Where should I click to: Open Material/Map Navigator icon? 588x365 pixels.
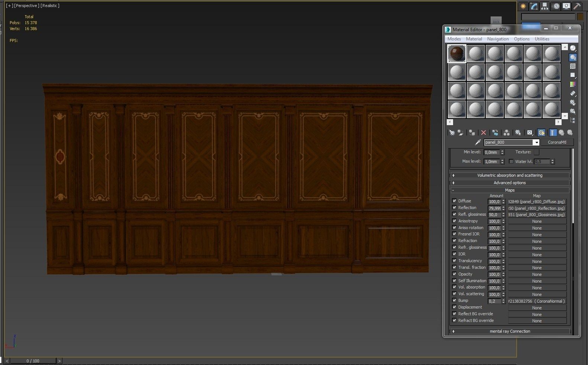click(x=573, y=120)
